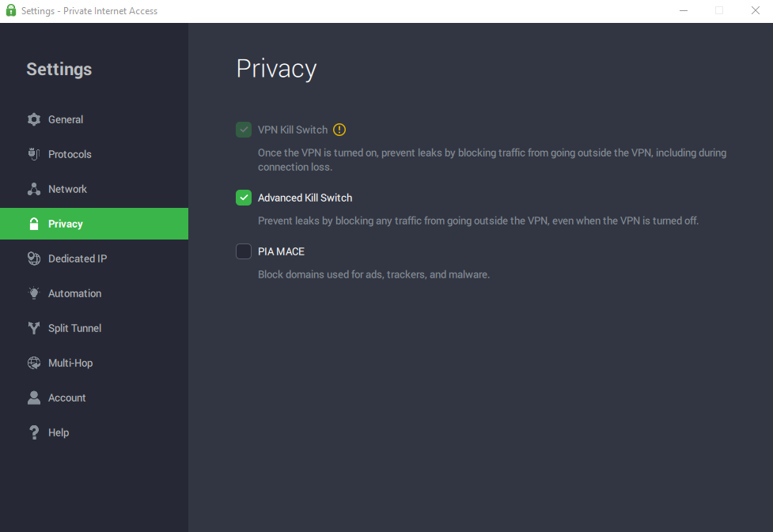Viewport: 773px width, 532px height.
Task: Click the PIA MACE label
Action: (281, 251)
